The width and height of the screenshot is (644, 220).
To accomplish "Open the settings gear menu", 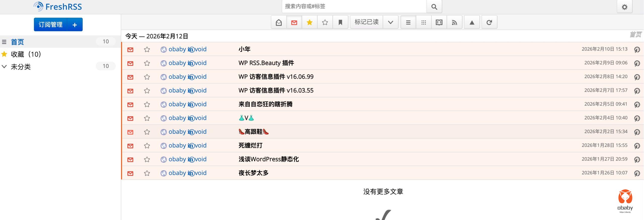I will 624,7.
